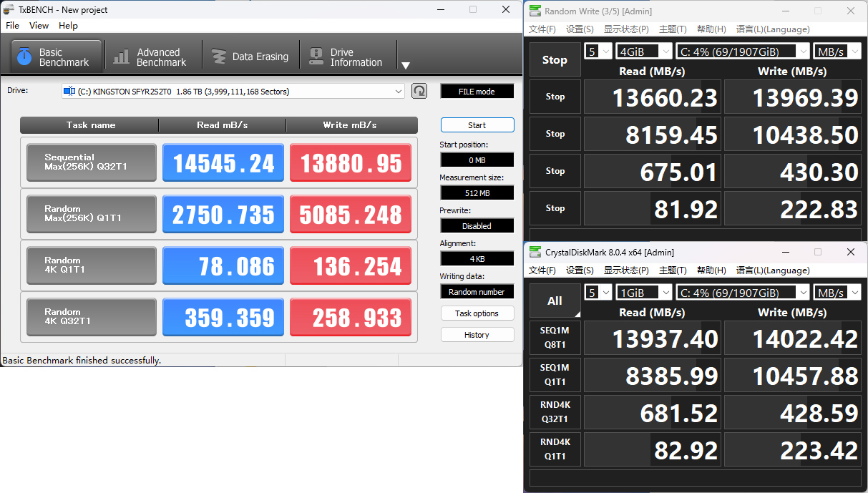Open MB/s unit dropdown in CrystalDiskMark 8.0.4
This screenshot has width=868, height=493.
pyautogui.click(x=837, y=292)
